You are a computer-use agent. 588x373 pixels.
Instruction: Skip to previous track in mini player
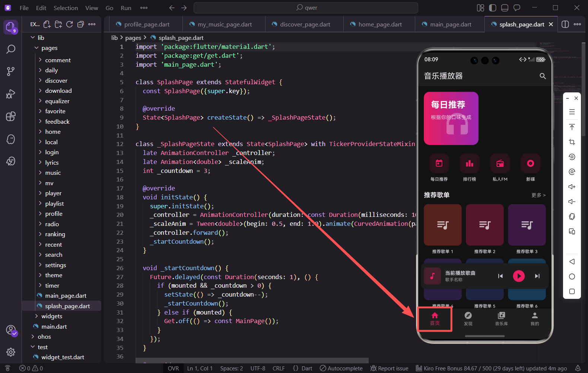pos(500,276)
